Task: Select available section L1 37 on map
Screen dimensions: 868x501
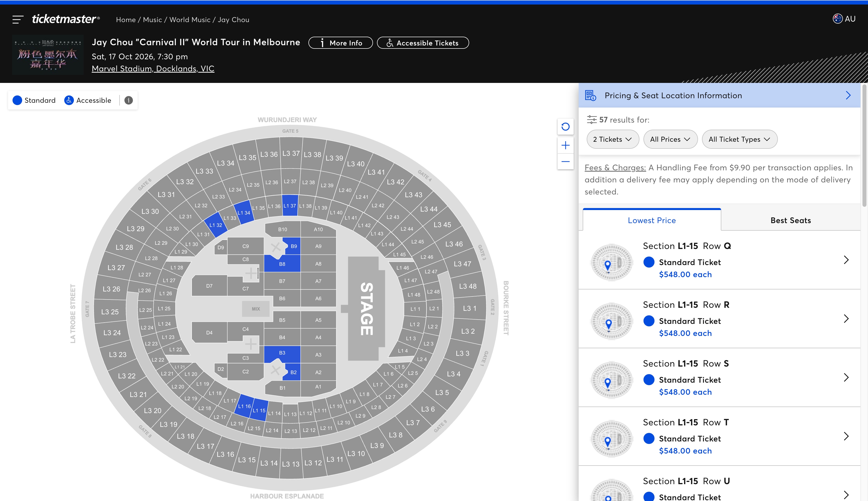Action: coord(290,206)
